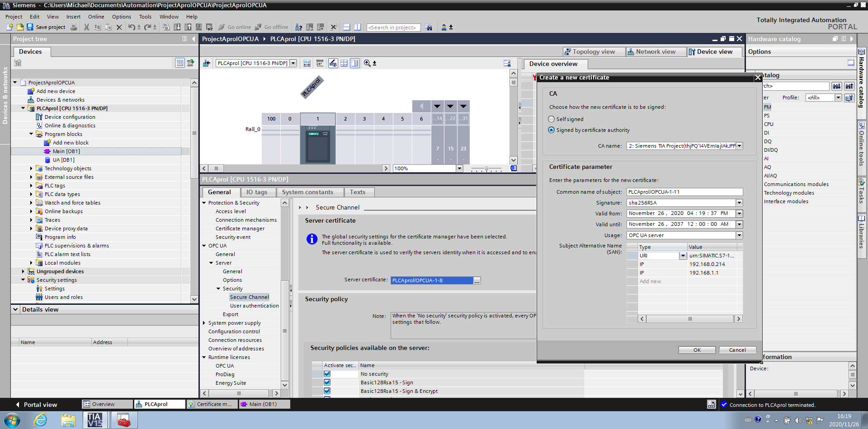868x429 pixels.
Task: Click the search binoculars icon beside project search
Action: pos(429,27)
